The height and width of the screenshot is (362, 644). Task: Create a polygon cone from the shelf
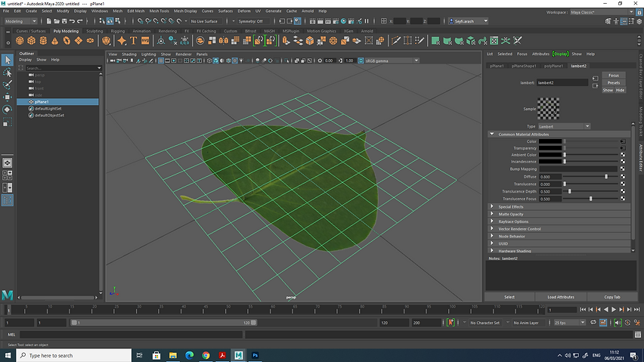[54, 41]
